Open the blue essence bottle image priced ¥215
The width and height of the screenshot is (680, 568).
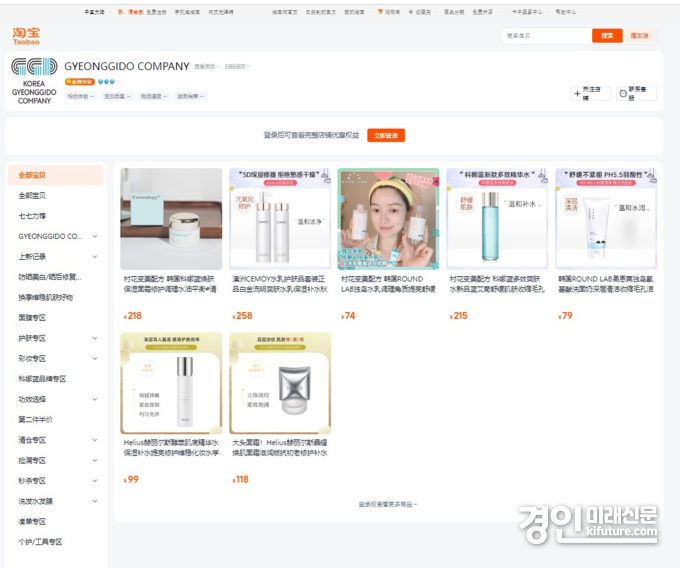497,219
